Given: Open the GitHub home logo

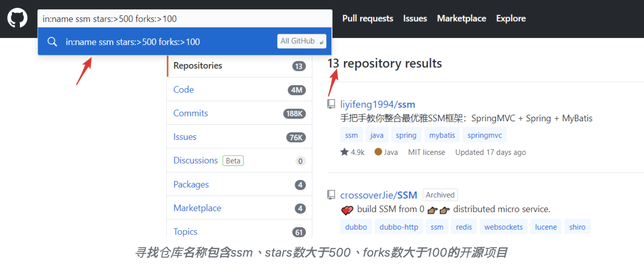Looking at the screenshot, I should click(17, 18).
